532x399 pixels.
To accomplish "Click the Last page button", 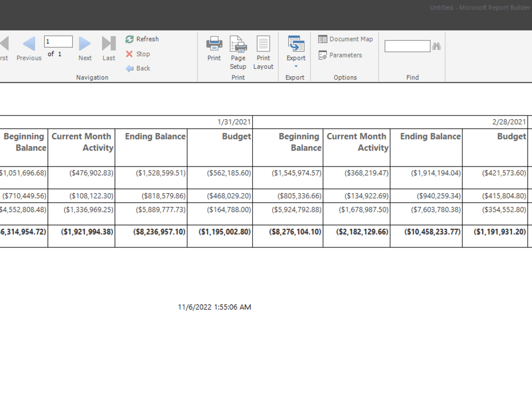I will click(109, 44).
